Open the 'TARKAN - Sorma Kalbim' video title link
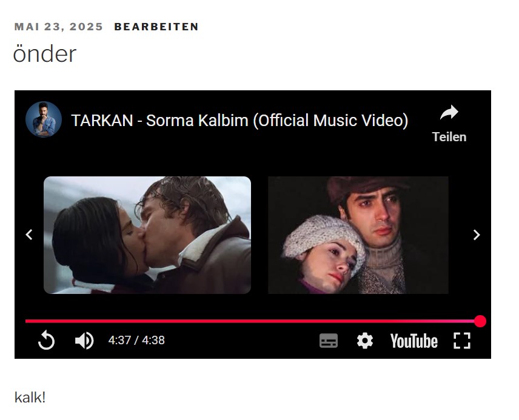The image size is (519, 420). point(239,121)
